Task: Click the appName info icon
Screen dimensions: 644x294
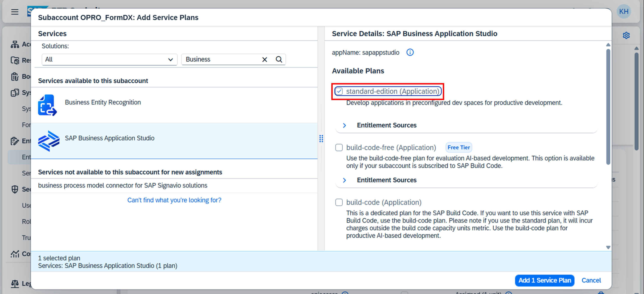Action: pos(410,52)
